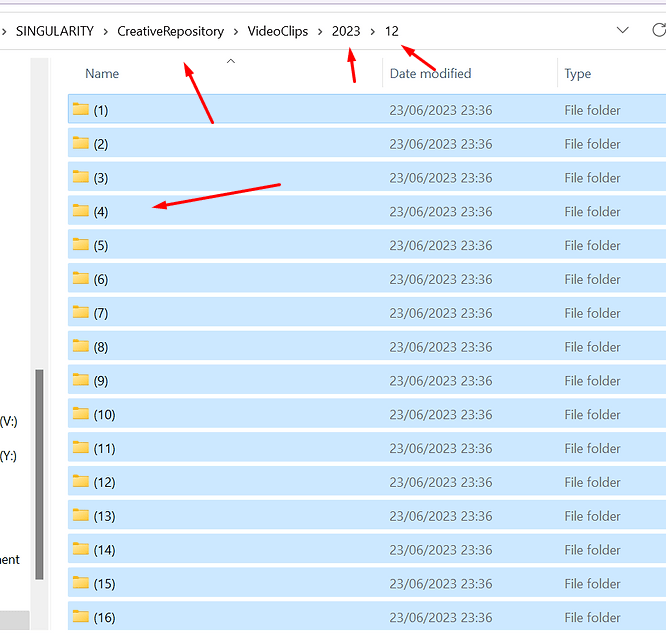This screenshot has width=666, height=642.
Task: Click the folder icon of (8)
Action: 80,346
